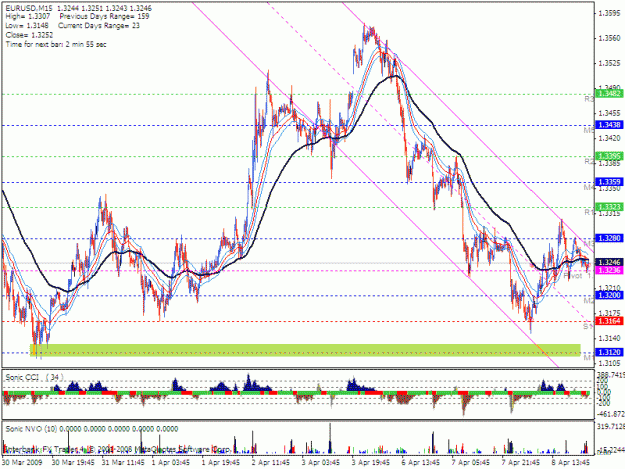Click the black 1.3246 current price tag
Image resolution: width=625 pixels, height=469 pixels.
(x=609, y=262)
